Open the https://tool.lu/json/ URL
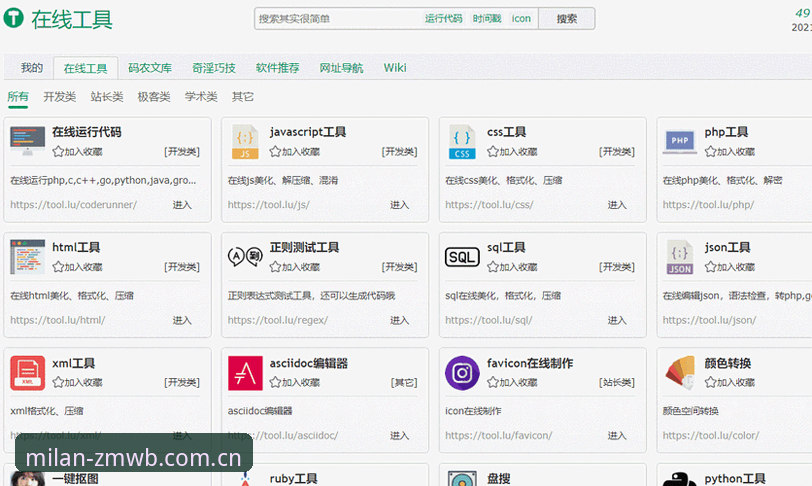This screenshot has width=812, height=486. click(709, 320)
